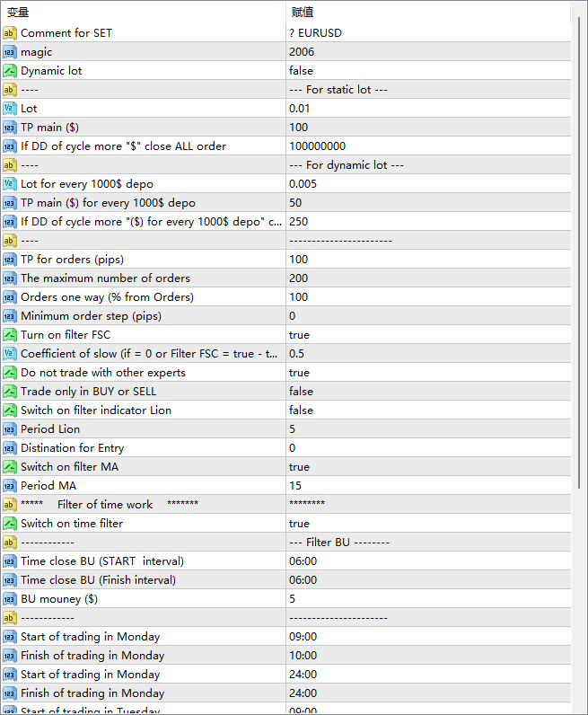Viewport: 588px width, 715px height.
Task: Click the 'Distination for Entry' variable name
Action: pyautogui.click(x=72, y=448)
